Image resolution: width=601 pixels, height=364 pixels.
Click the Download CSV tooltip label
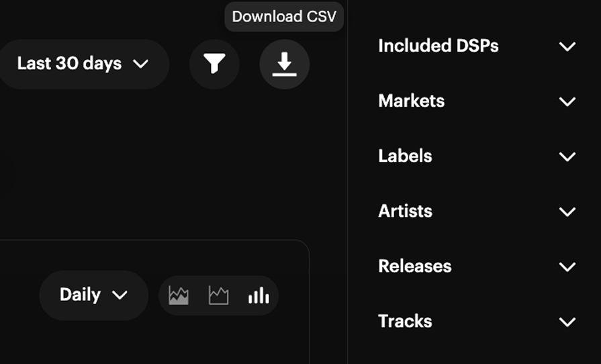click(284, 17)
